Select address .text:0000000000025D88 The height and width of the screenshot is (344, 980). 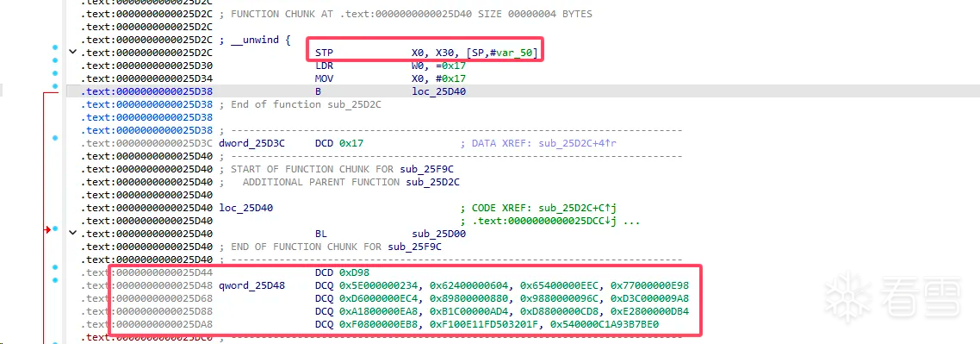pyautogui.click(x=147, y=311)
